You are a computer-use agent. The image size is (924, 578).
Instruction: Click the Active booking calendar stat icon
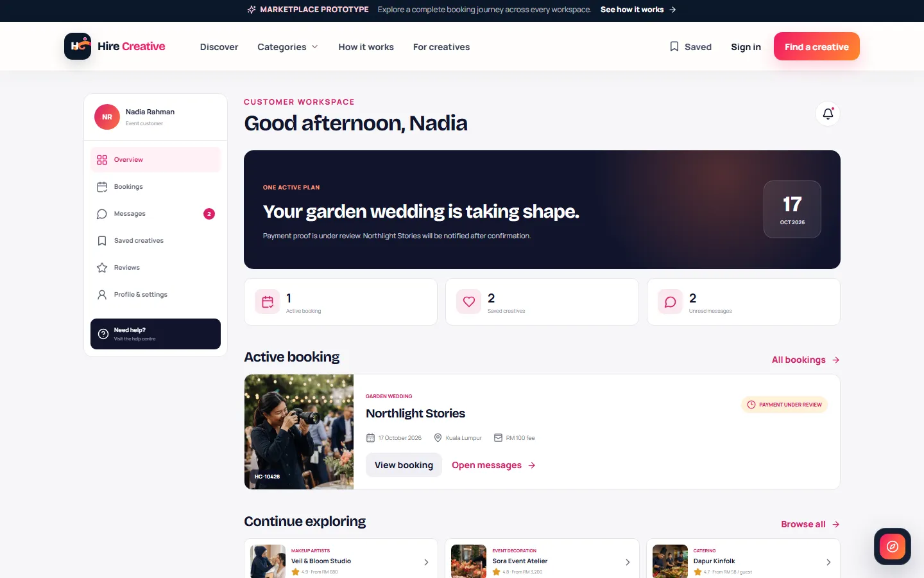[x=268, y=302]
